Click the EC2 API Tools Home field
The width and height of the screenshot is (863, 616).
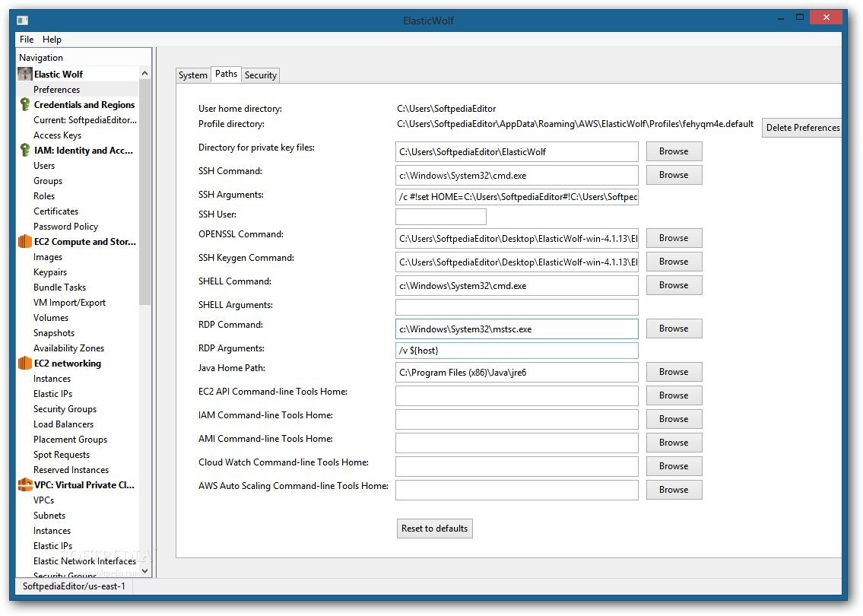[x=517, y=396]
